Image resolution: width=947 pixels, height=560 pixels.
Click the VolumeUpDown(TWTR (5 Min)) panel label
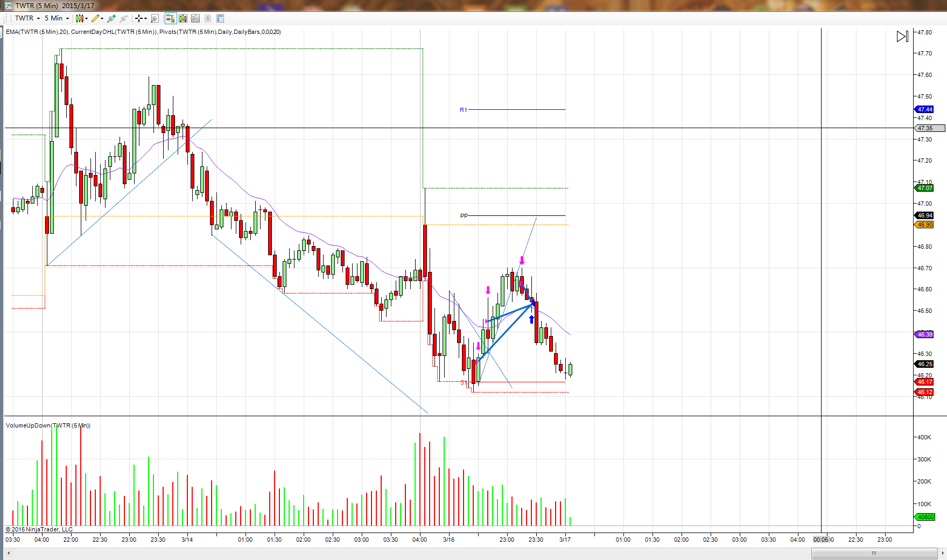click(48, 425)
